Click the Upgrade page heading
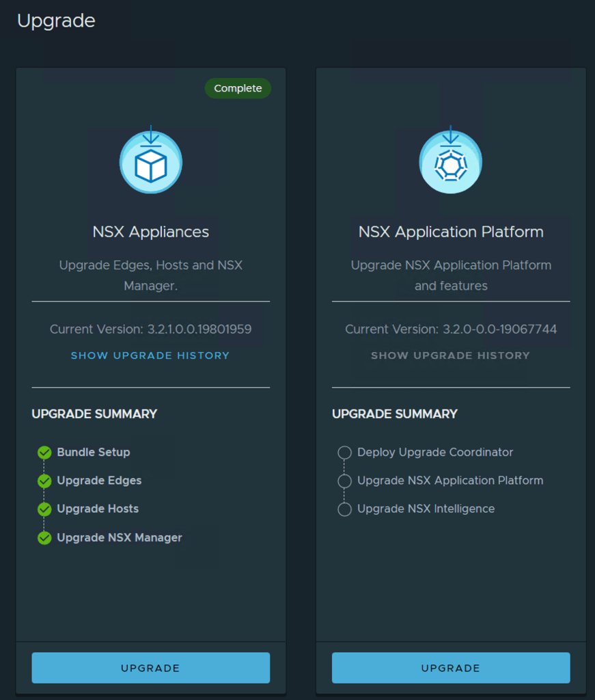The width and height of the screenshot is (595, 700). tap(56, 21)
